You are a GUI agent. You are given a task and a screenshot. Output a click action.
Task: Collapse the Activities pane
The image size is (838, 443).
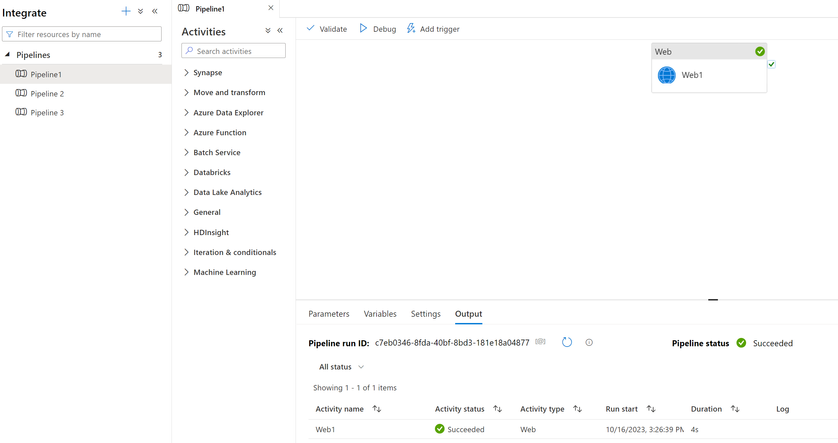pos(280,31)
